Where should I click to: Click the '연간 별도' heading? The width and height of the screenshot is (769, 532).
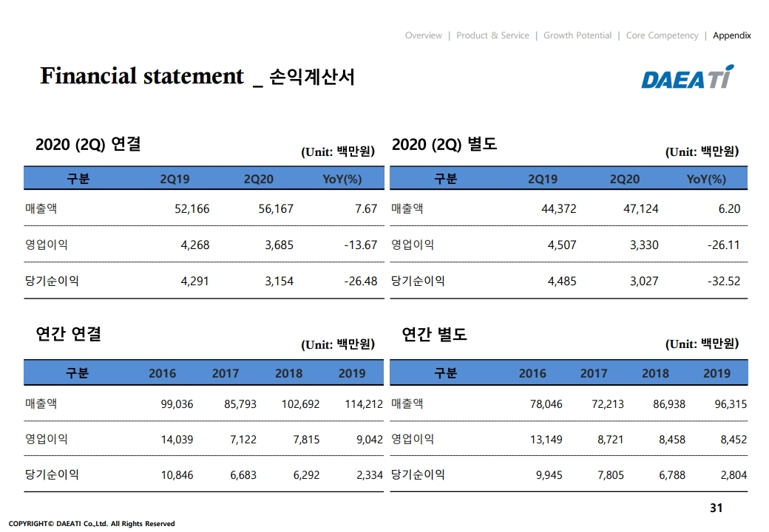434,334
